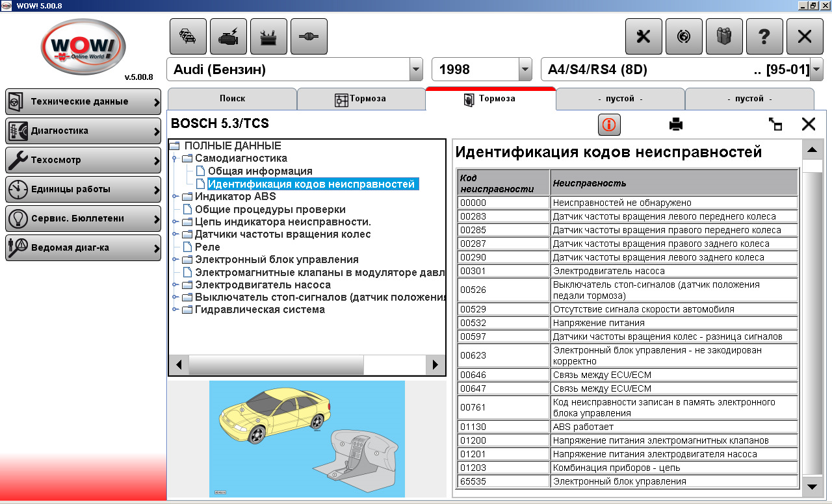This screenshot has width=832, height=504.
Task: Expand the Электронный блок управления node
Action: point(174,259)
